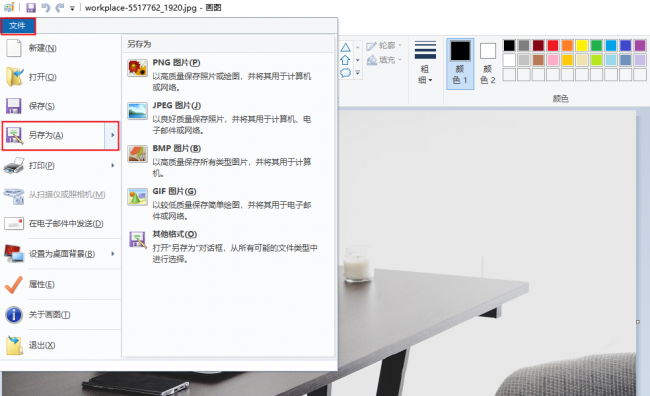Open the 文件 (File) menu tab
The width and height of the screenshot is (650, 396).
click(x=17, y=26)
